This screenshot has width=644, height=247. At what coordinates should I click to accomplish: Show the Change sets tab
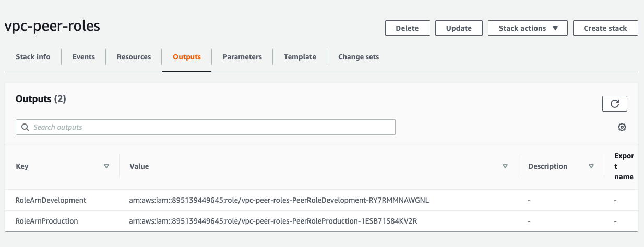tap(359, 57)
